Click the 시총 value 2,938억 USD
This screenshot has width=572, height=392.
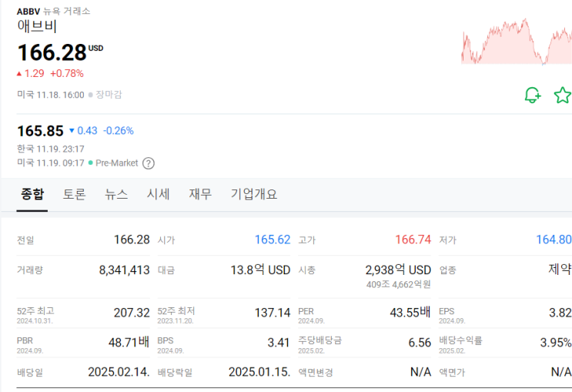point(398,270)
